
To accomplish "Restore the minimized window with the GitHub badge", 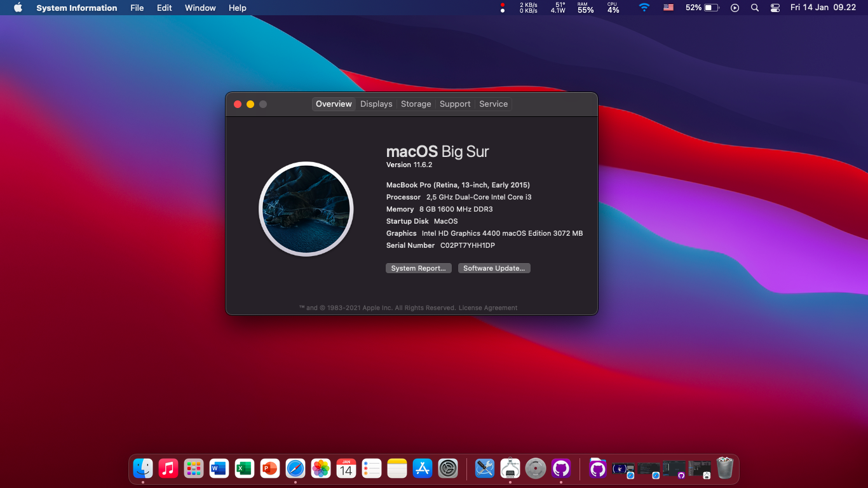I will tap(674, 470).
